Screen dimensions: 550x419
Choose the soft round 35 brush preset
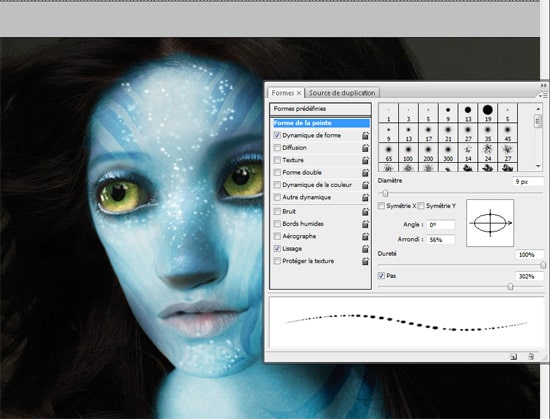(x=488, y=133)
